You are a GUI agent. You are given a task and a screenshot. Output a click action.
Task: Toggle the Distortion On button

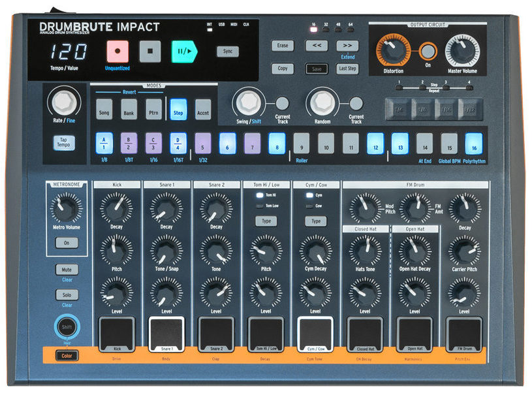tap(428, 51)
